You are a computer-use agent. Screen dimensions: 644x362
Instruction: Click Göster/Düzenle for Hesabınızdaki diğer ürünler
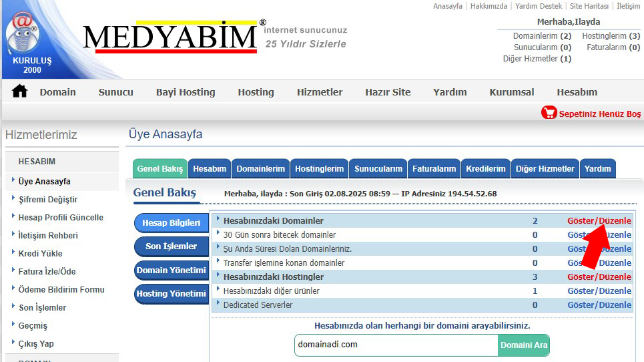(x=599, y=291)
